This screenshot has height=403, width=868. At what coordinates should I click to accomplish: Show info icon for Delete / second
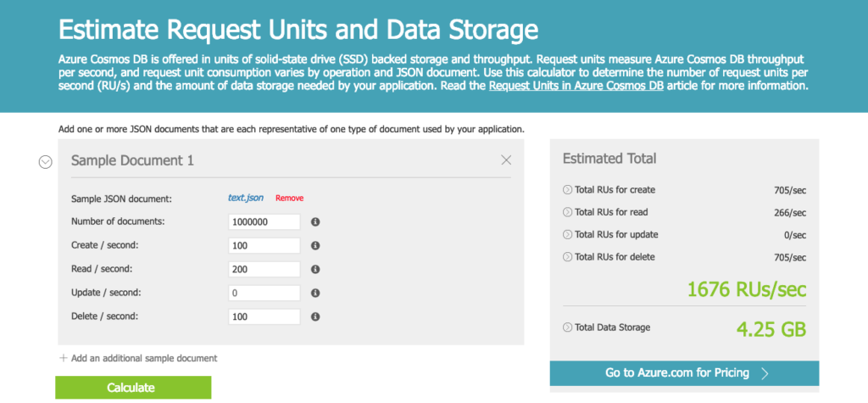315,316
